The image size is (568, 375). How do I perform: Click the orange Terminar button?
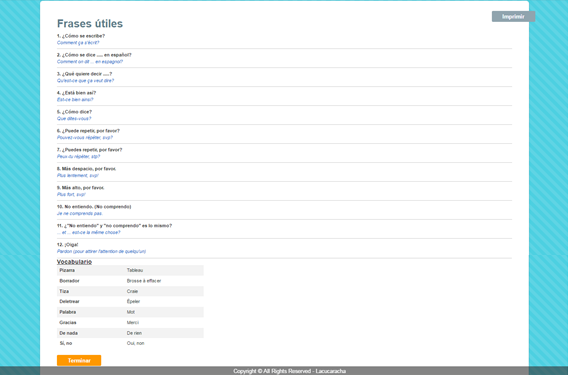tap(79, 361)
